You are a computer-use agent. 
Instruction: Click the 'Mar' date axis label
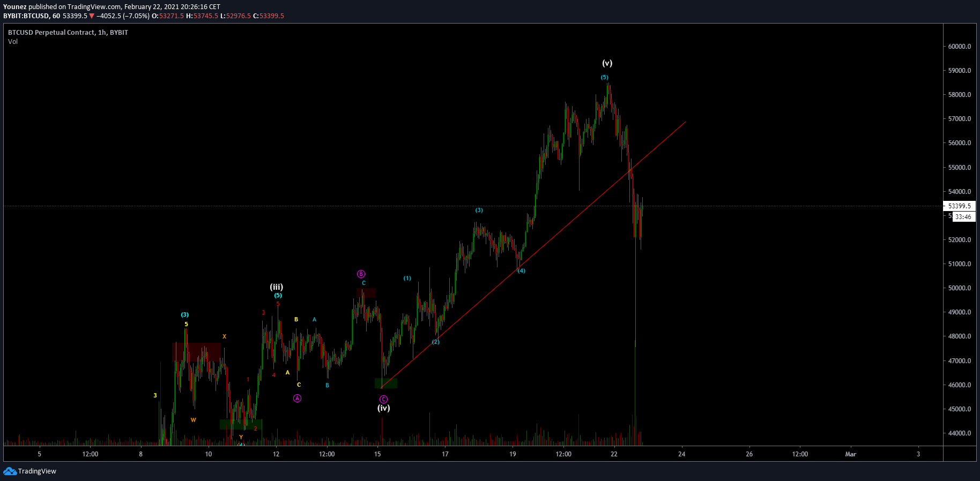(x=850, y=454)
